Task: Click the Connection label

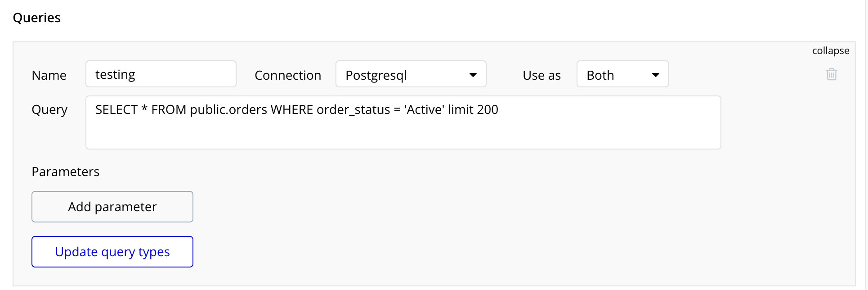Action: pos(288,75)
